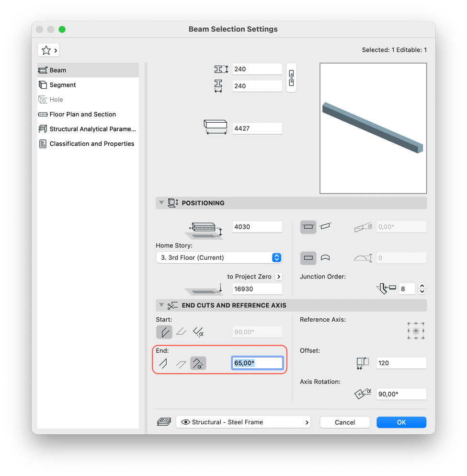
Task: Click the beam height field 240
Action: tap(257, 69)
